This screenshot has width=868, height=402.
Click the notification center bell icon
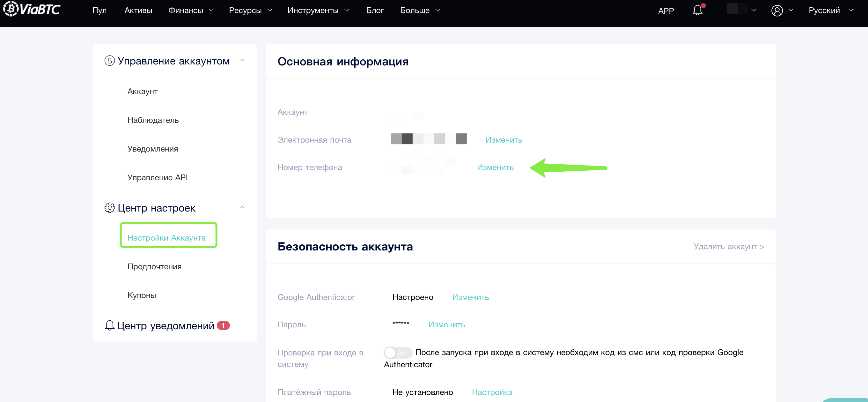click(x=109, y=325)
